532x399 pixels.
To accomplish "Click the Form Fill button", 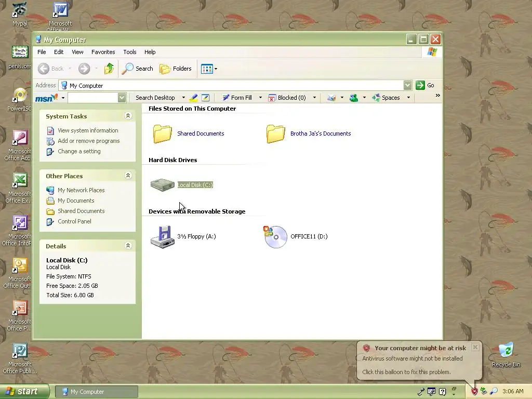I will (237, 98).
